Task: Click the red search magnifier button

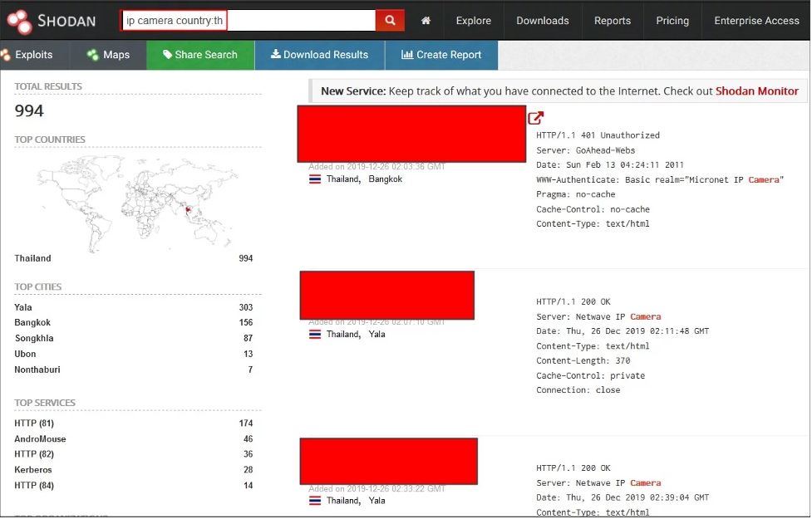Action: [x=390, y=21]
